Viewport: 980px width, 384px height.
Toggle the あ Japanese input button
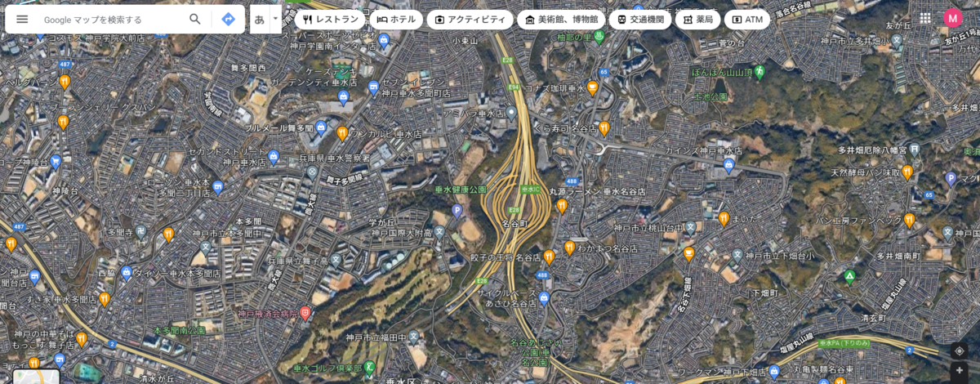pos(260,19)
